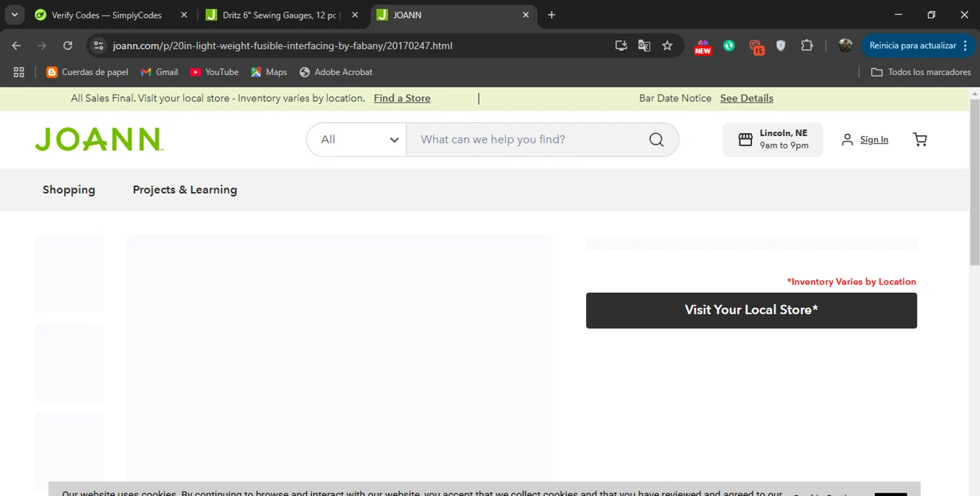
Task: Open the Adobe Acrobat bookmark
Action: [x=336, y=72]
